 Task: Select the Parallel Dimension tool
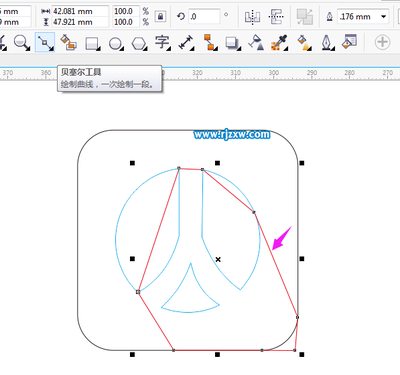point(186,43)
